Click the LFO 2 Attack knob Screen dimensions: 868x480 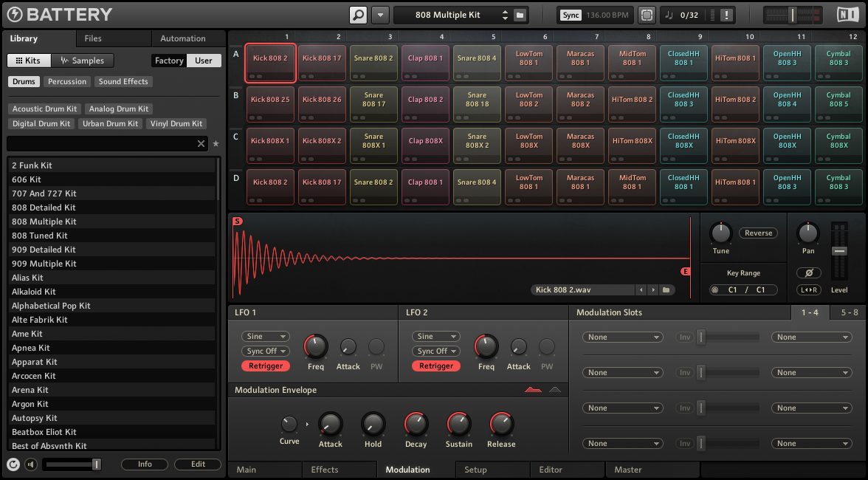(519, 347)
